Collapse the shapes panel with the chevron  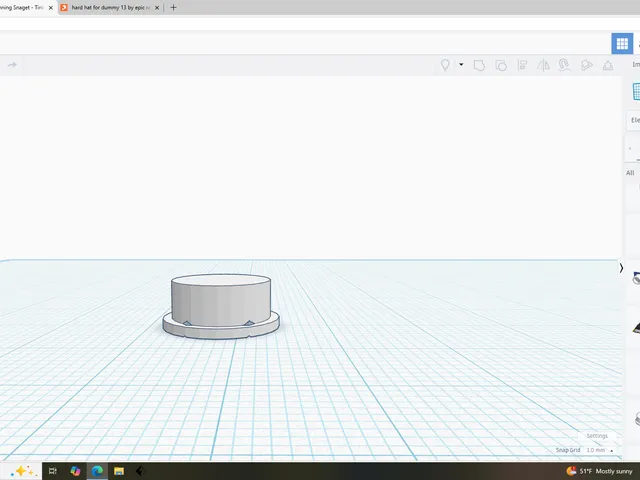621,268
